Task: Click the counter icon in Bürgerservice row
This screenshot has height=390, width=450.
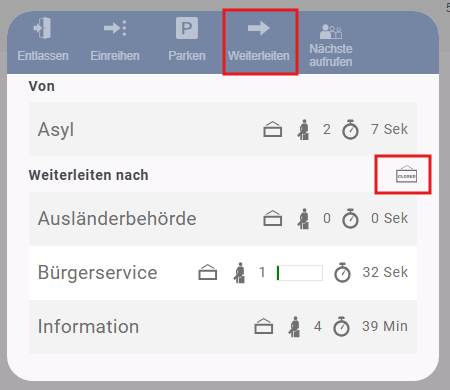Action: click(x=208, y=272)
